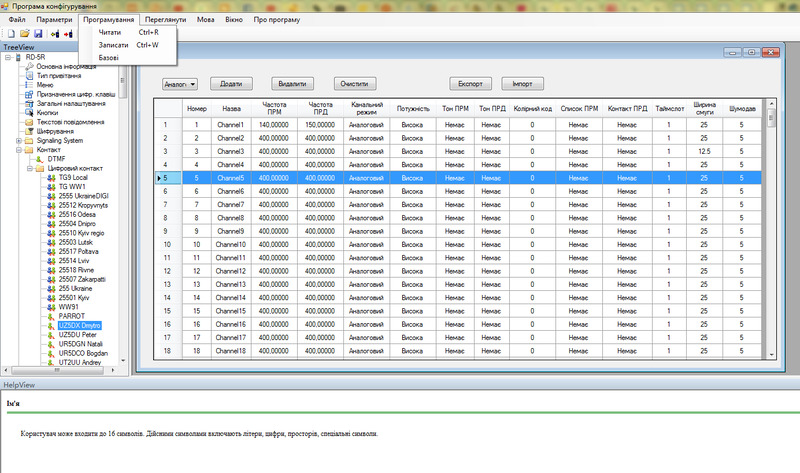This screenshot has width=800, height=473.
Task: Click the icon beside Призначення цифр. клавіш
Action: [x=29, y=94]
